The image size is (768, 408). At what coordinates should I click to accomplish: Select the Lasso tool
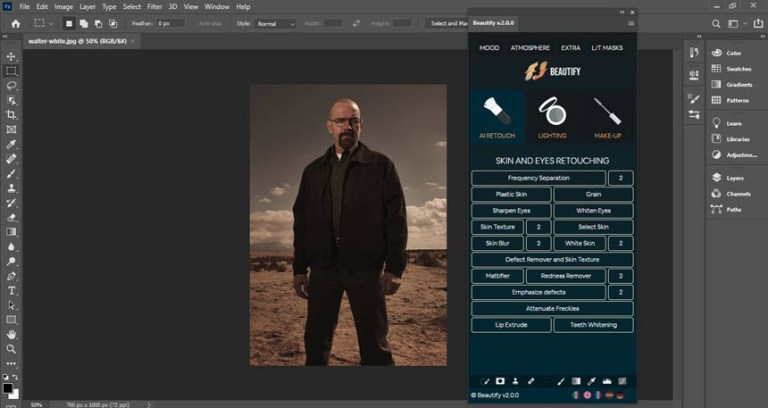(x=11, y=86)
